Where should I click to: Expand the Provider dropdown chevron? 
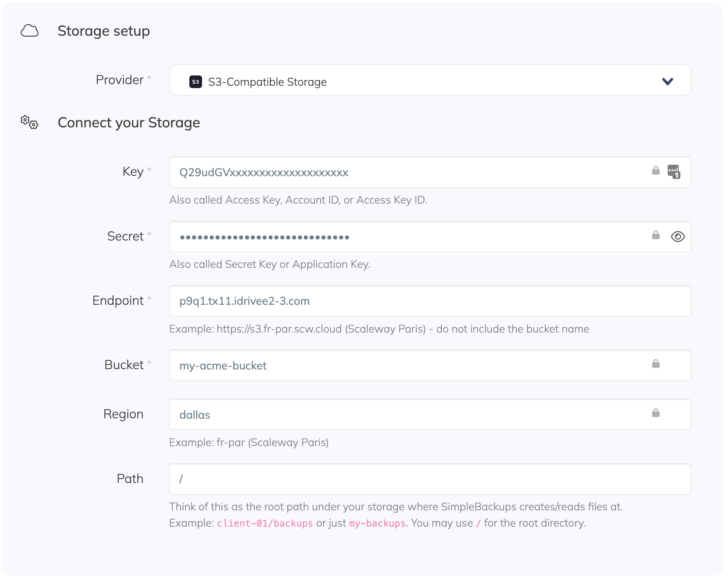pos(668,82)
